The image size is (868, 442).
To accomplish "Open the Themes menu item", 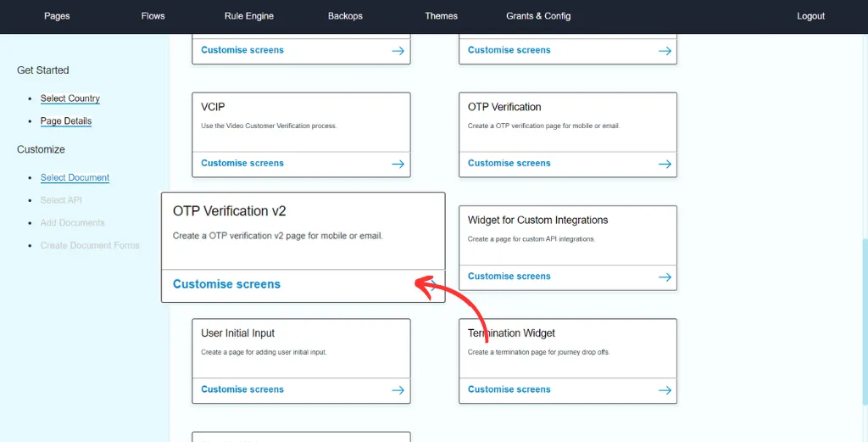I will (x=441, y=16).
